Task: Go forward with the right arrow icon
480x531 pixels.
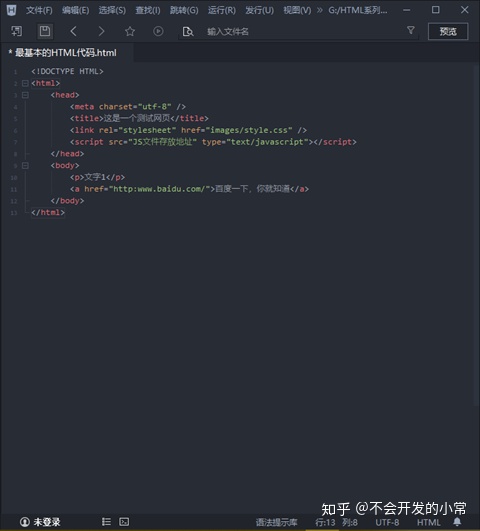Action: [x=101, y=31]
